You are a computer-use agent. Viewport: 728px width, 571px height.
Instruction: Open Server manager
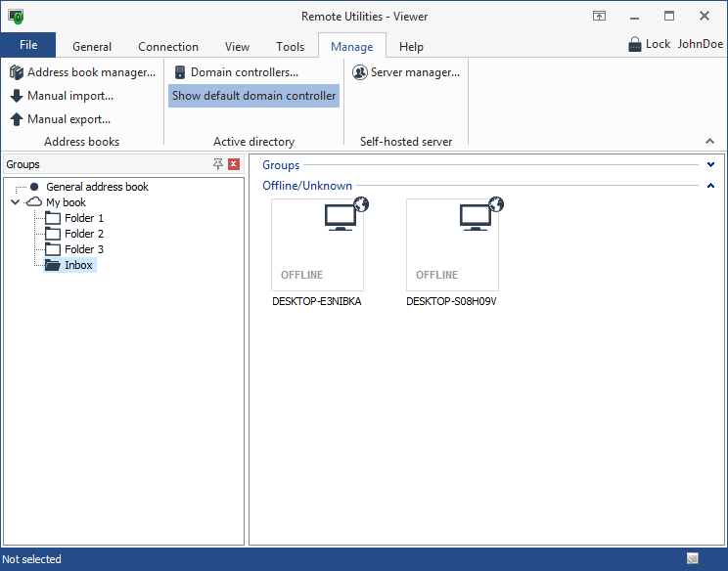(x=406, y=72)
